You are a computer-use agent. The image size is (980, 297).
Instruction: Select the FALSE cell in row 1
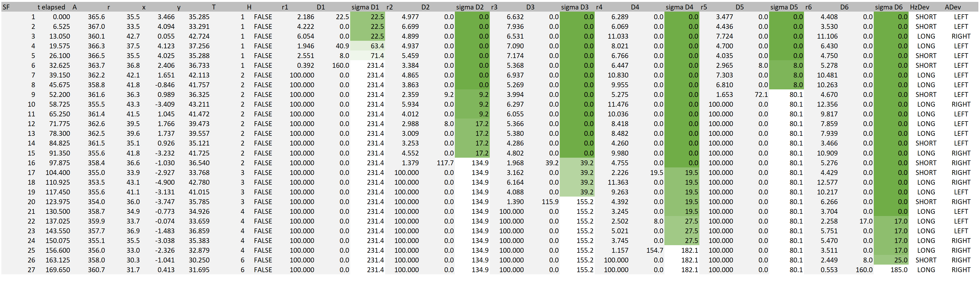[263, 17]
